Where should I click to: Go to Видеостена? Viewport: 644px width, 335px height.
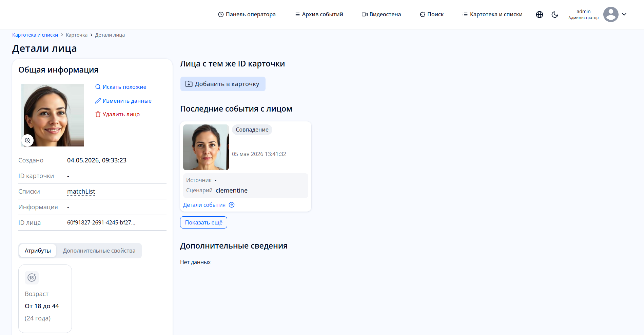click(x=381, y=15)
